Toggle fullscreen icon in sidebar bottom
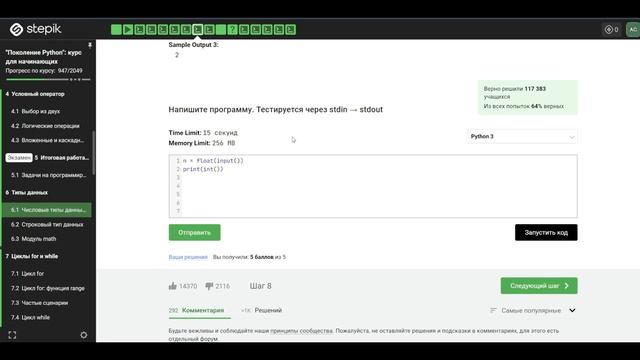Viewport: 640px width, 360px height. click(x=12, y=335)
